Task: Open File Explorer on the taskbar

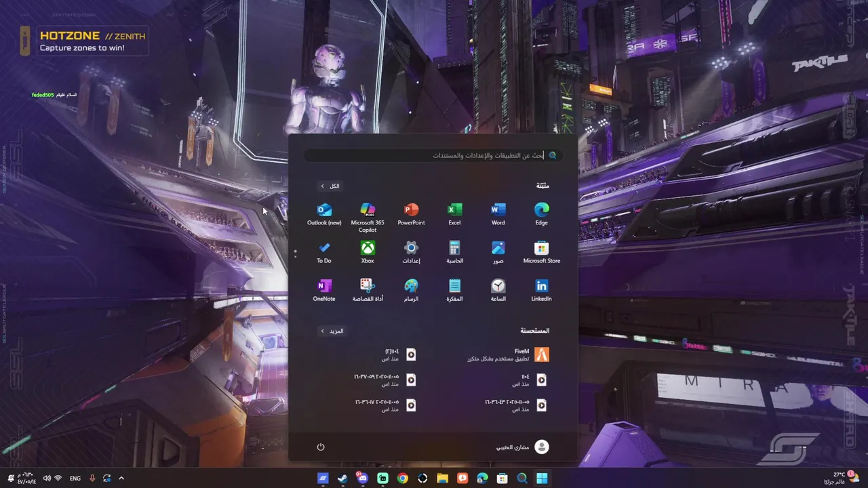Action: [442, 478]
